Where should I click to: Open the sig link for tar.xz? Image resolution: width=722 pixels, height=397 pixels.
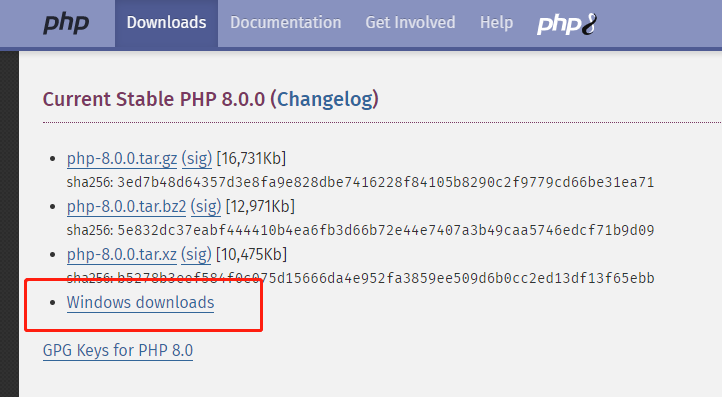(x=196, y=255)
